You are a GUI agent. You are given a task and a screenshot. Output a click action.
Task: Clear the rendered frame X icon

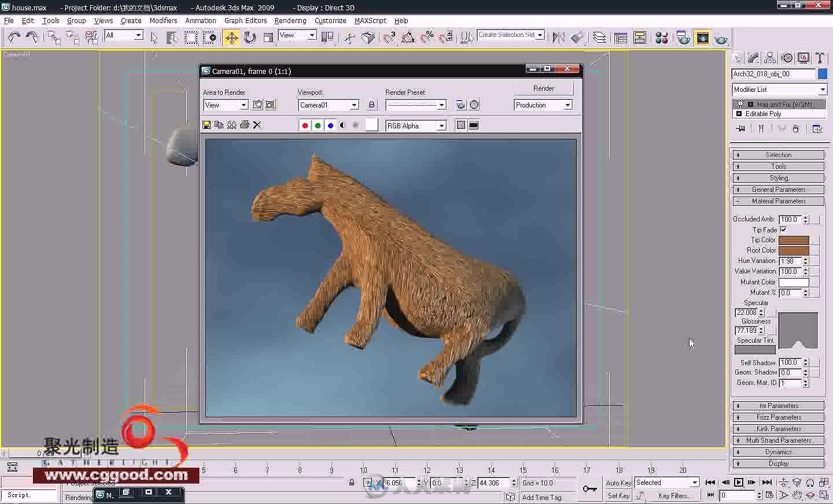click(257, 125)
